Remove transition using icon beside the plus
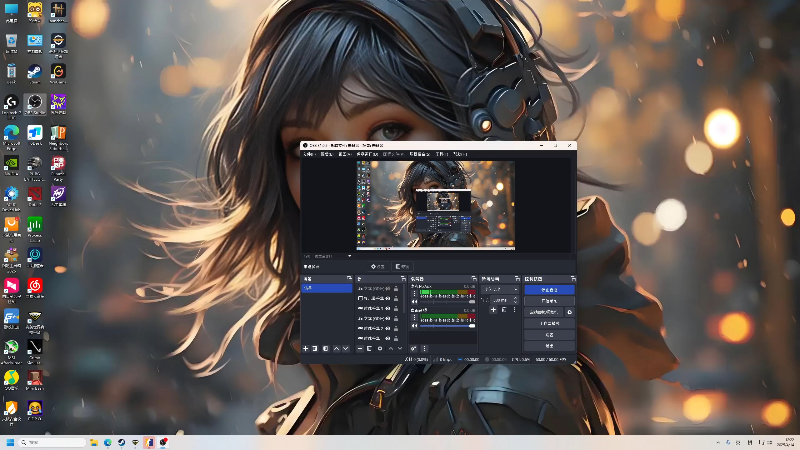800x450 pixels. tap(504, 310)
